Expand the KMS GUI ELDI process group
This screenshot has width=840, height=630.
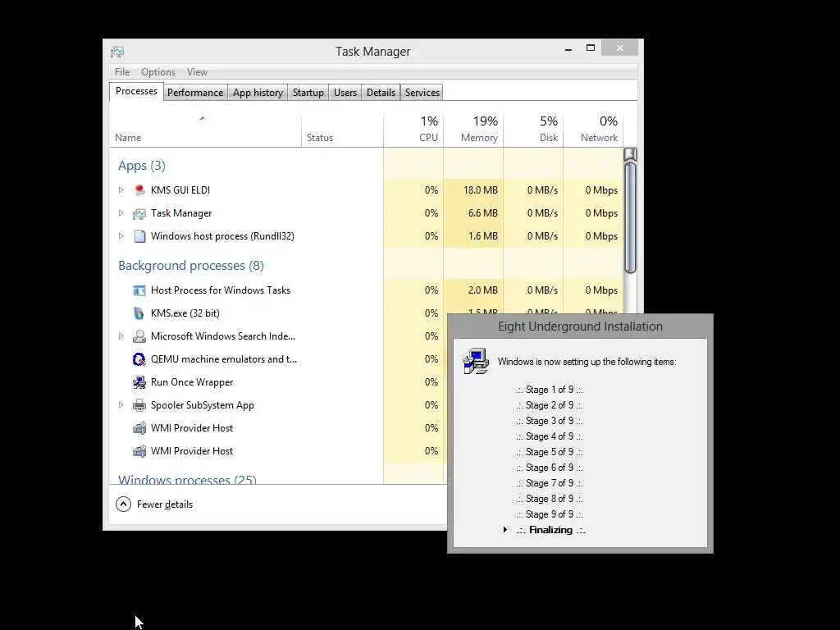tap(121, 190)
